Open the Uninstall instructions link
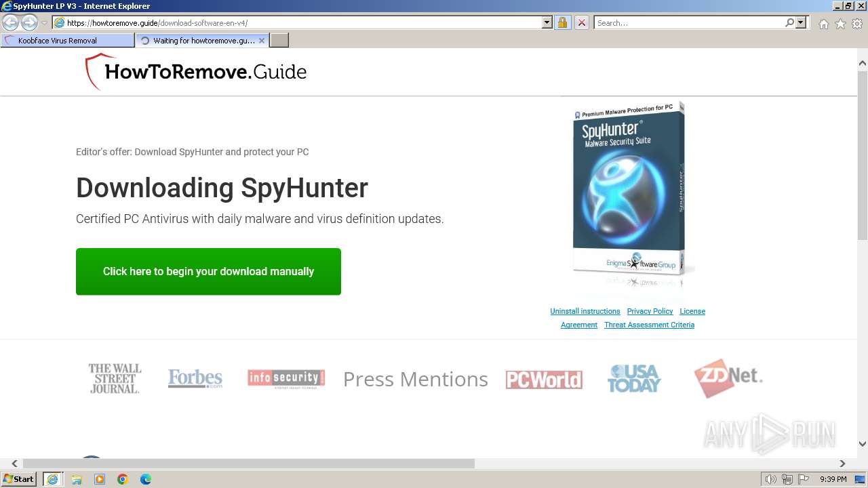Viewport: 868px width, 488px height. pos(585,311)
